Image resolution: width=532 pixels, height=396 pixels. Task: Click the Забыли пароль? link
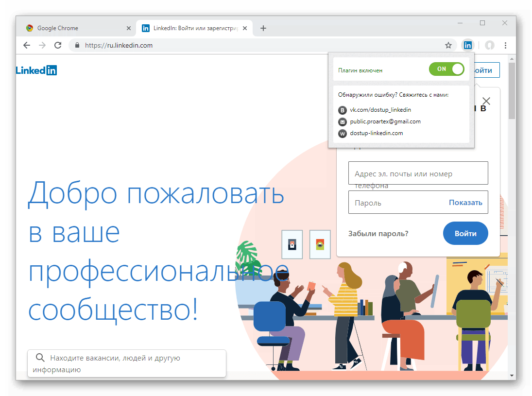pos(378,233)
